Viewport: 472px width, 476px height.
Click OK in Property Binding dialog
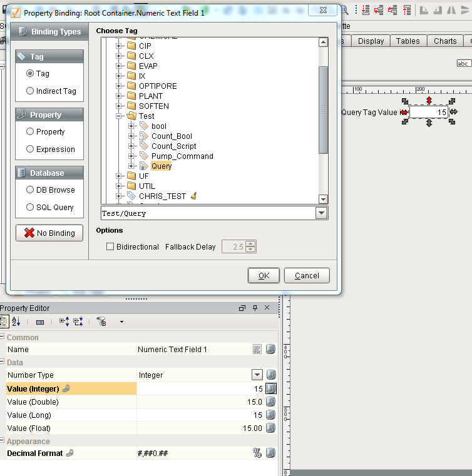[264, 276]
